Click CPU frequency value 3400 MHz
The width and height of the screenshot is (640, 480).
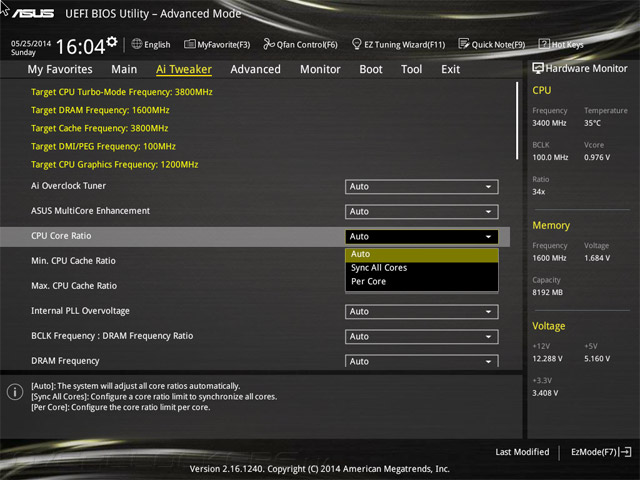click(549, 123)
